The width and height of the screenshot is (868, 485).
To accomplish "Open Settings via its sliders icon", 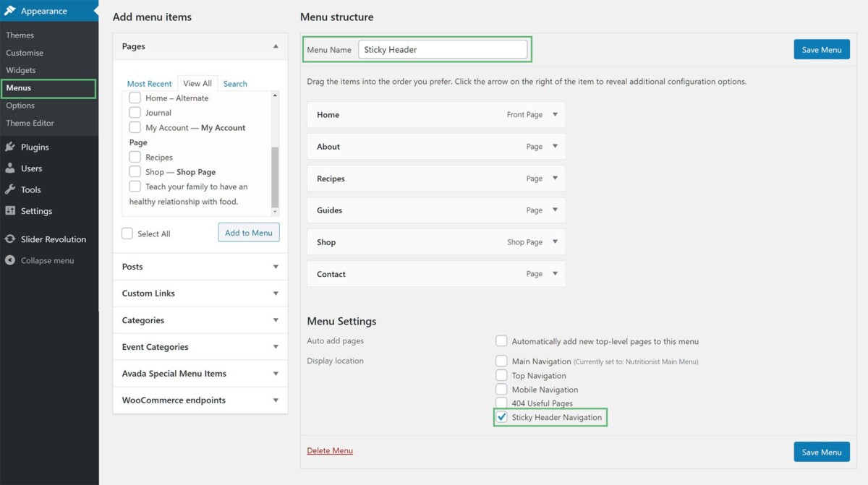I will [9, 211].
